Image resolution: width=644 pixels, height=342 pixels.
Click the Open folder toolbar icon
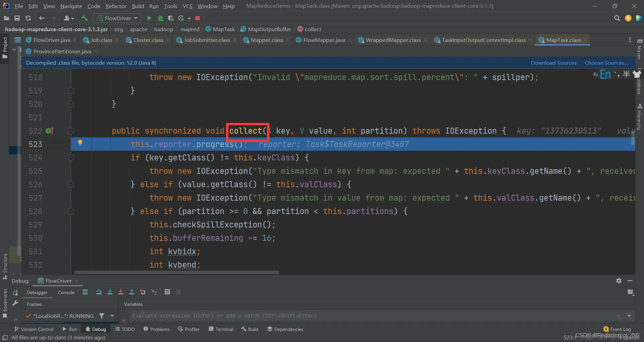click(6, 18)
